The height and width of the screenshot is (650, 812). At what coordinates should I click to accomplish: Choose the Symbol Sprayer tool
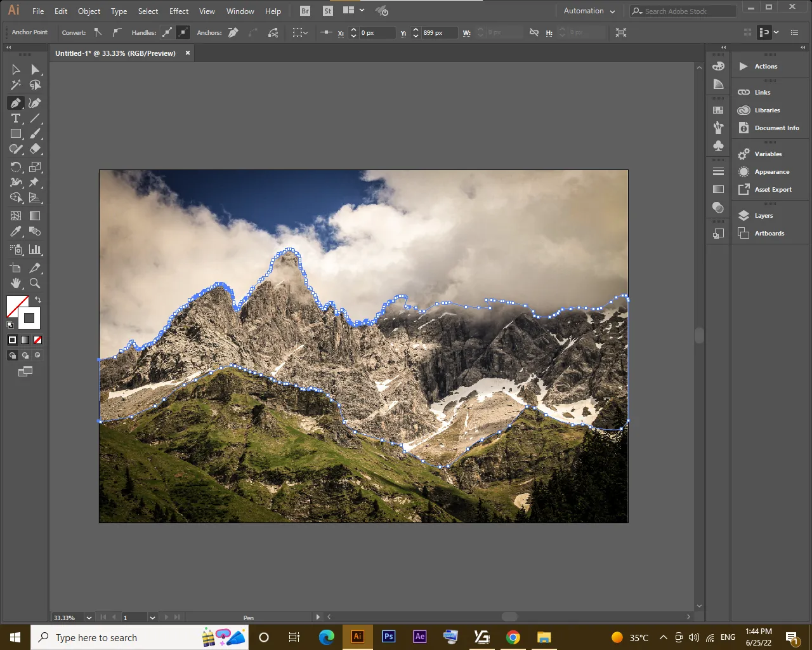(16, 249)
